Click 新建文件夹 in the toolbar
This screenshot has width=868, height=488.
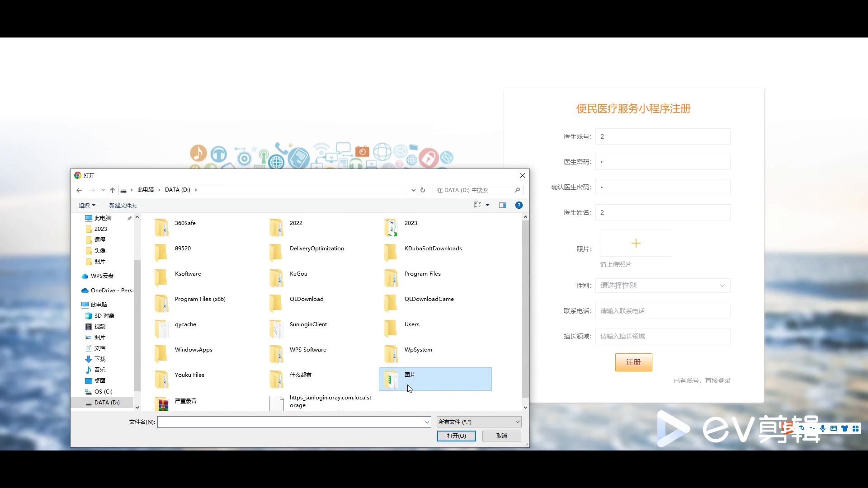(x=123, y=206)
